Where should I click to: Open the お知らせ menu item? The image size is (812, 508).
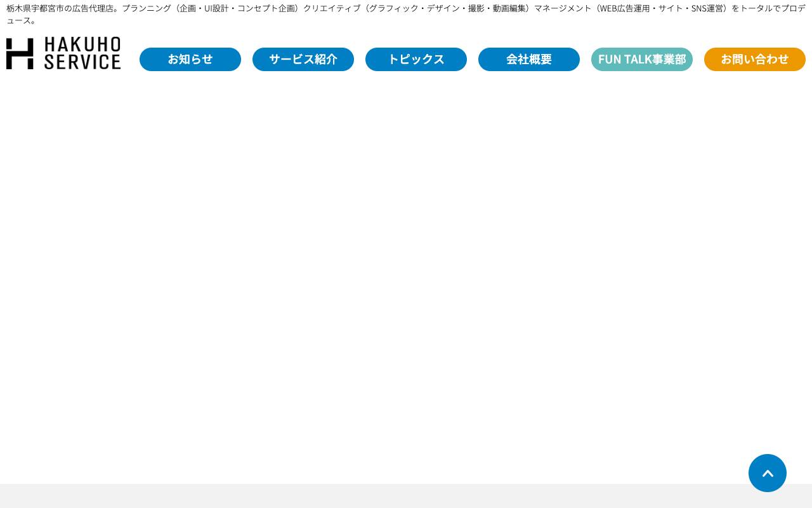(190, 59)
